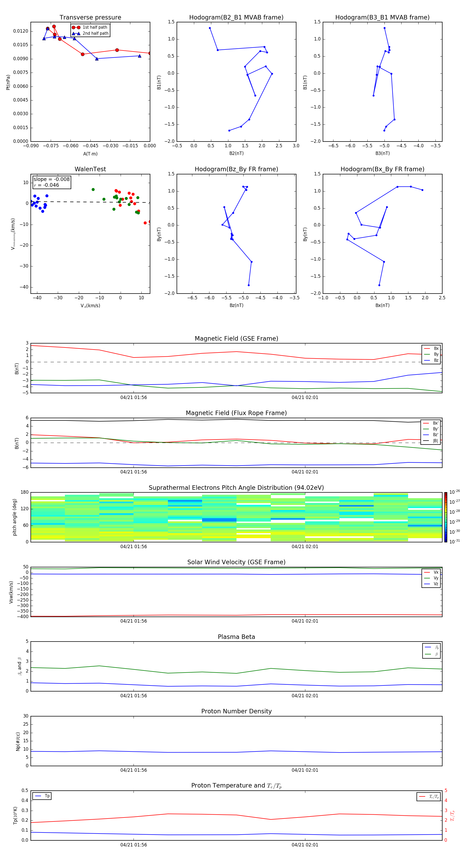
Task: Click the 'Hodogram(Bx_By FR frame)' title
Action: click(382, 169)
